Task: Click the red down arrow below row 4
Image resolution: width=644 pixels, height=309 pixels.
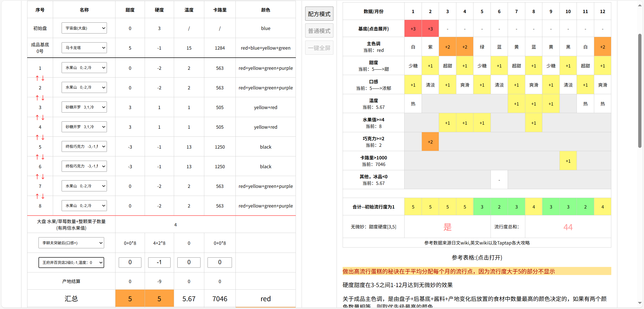Action: 43,137
